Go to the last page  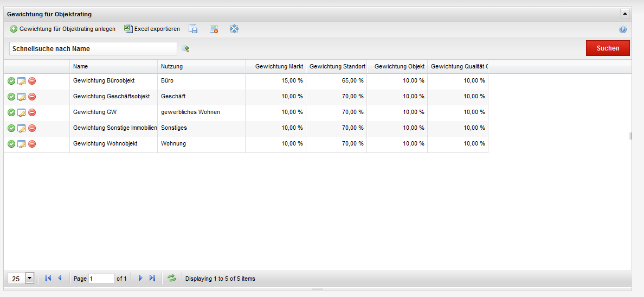(152, 278)
